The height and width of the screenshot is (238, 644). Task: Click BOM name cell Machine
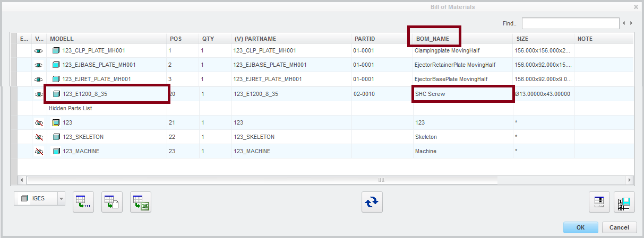463,151
